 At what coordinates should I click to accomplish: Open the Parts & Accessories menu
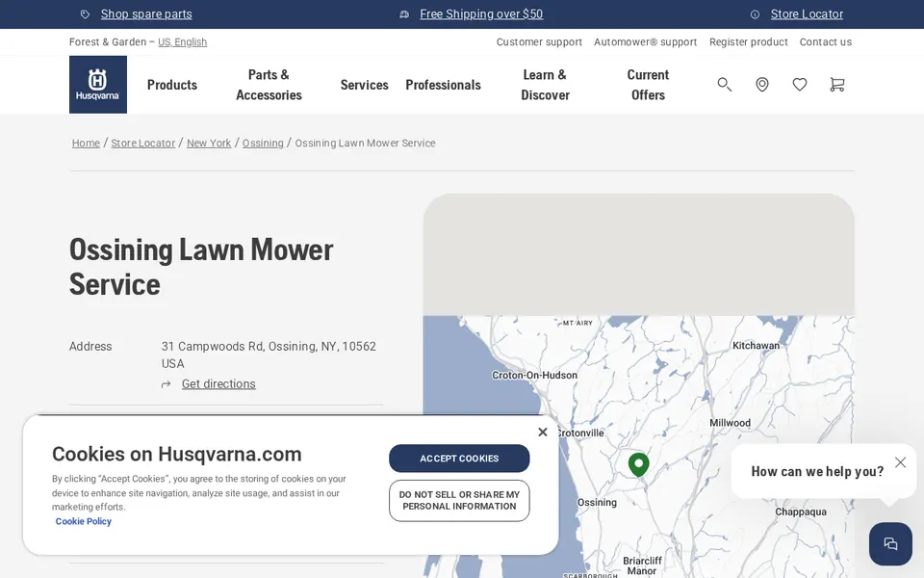click(x=269, y=85)
